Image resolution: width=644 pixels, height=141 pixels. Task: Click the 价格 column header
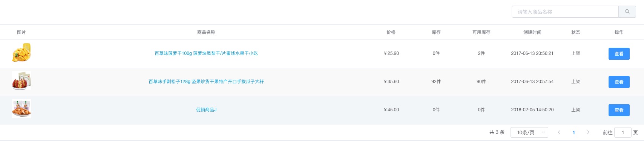coord(391,32)
